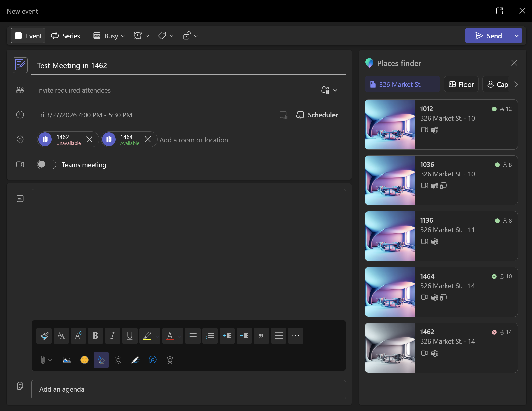Toggle the Teams meeting switch
Image resolution: width=532 pixels, height=411 pixels.
(x=46, y=164)
